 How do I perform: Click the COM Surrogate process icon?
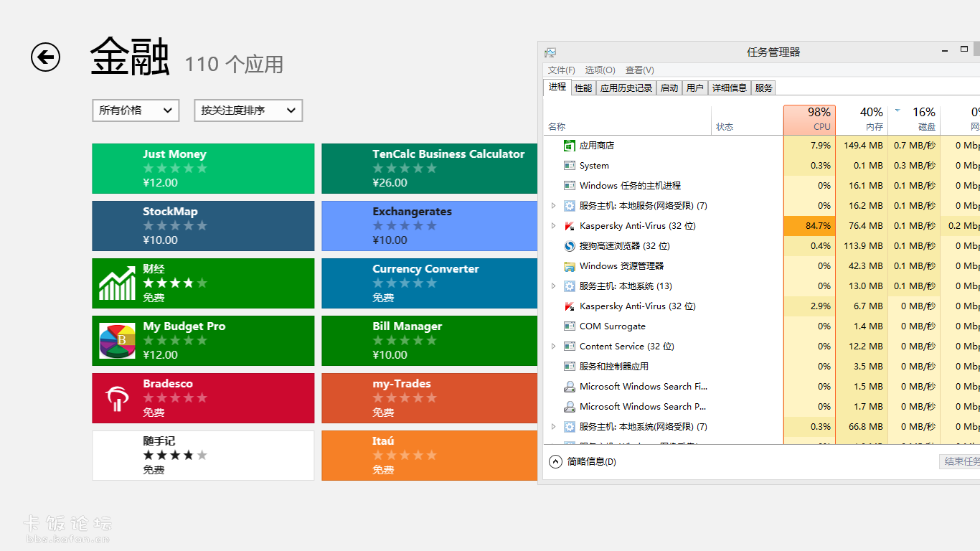pos(570,326)
